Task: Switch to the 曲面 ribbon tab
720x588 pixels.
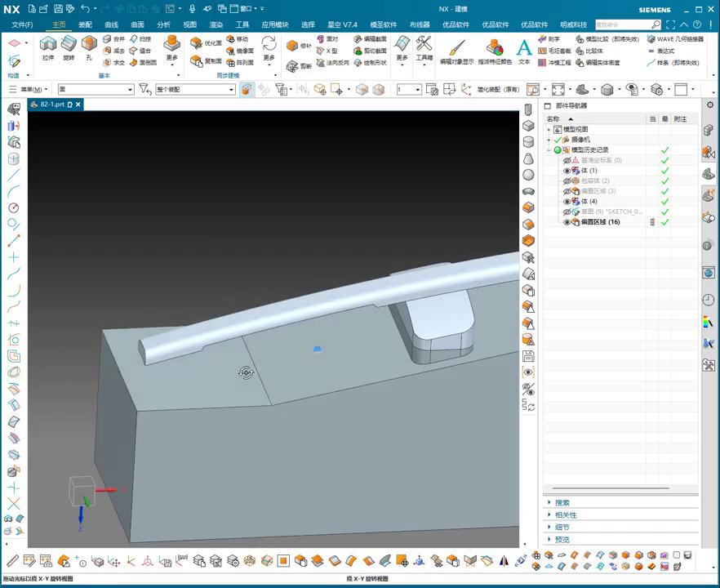Action: point(138,24)
